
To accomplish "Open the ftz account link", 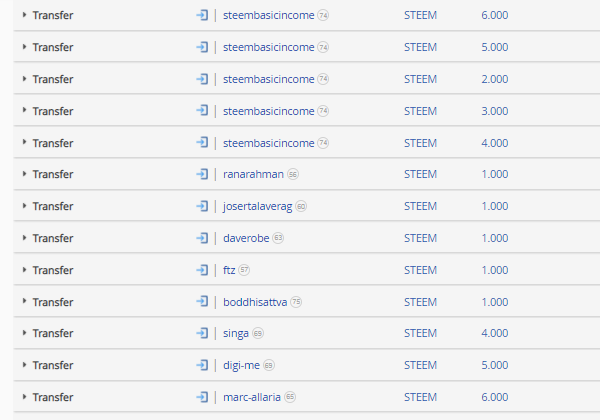I will (229, 270).
